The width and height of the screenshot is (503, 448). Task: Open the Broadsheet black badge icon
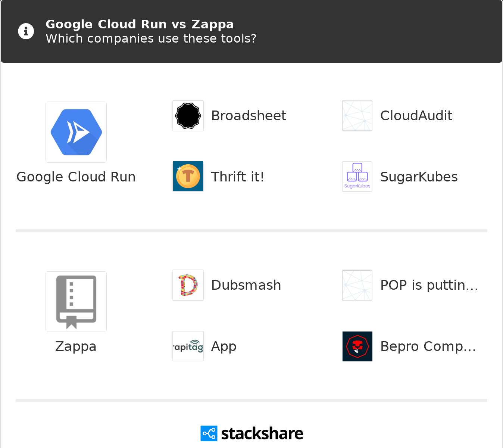pos(188,116)
